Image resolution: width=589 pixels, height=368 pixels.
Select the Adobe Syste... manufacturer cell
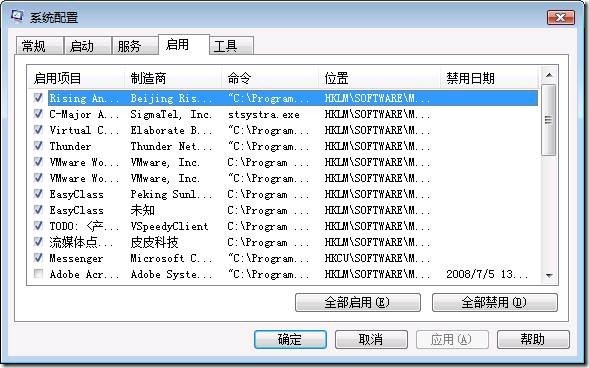tap(171, 274)
